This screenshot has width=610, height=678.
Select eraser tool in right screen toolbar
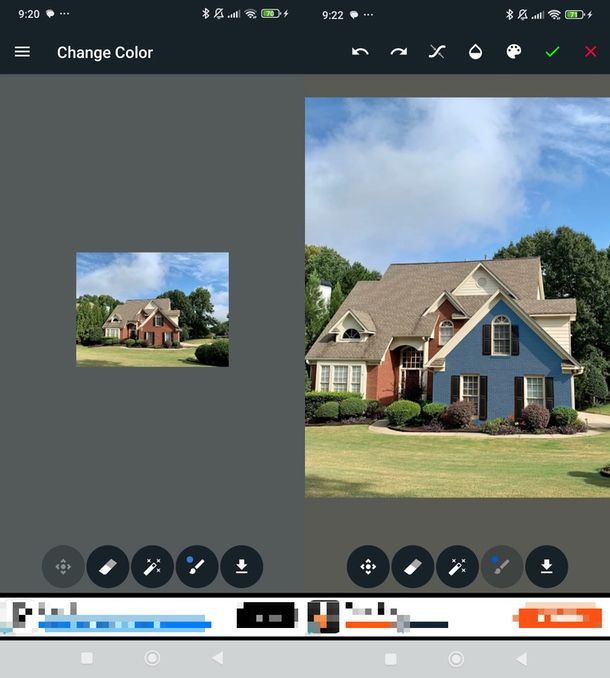tap(412, 566)
